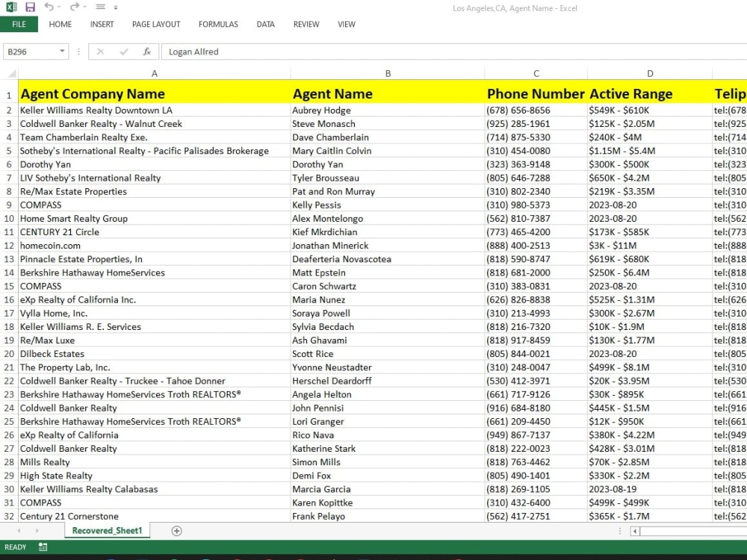Click the Select All corner triangle

click(x=12, y=73)
